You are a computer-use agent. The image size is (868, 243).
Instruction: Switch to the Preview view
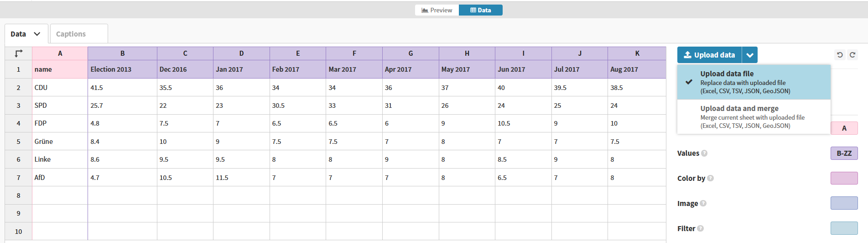click(x=437, y=10)
